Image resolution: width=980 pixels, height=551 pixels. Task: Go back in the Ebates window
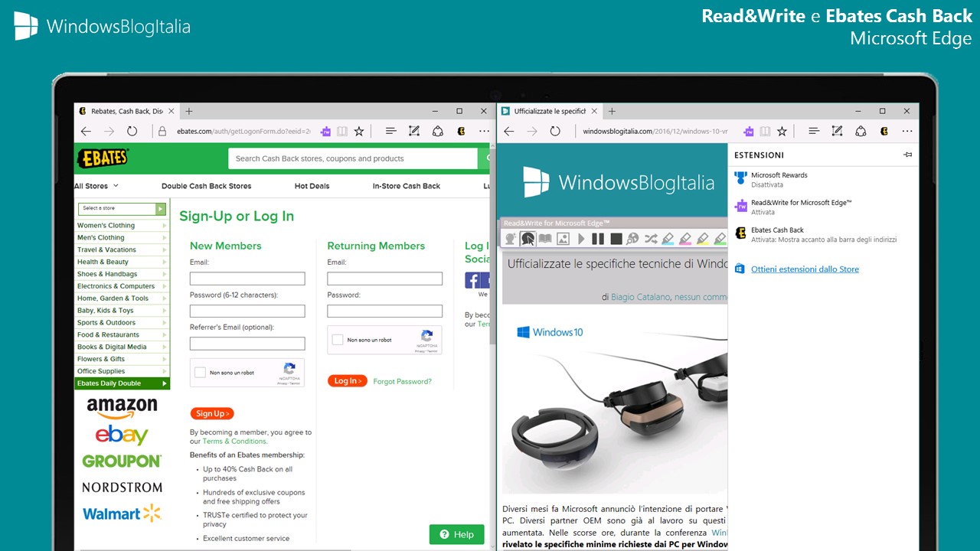[x=86, y=131]
